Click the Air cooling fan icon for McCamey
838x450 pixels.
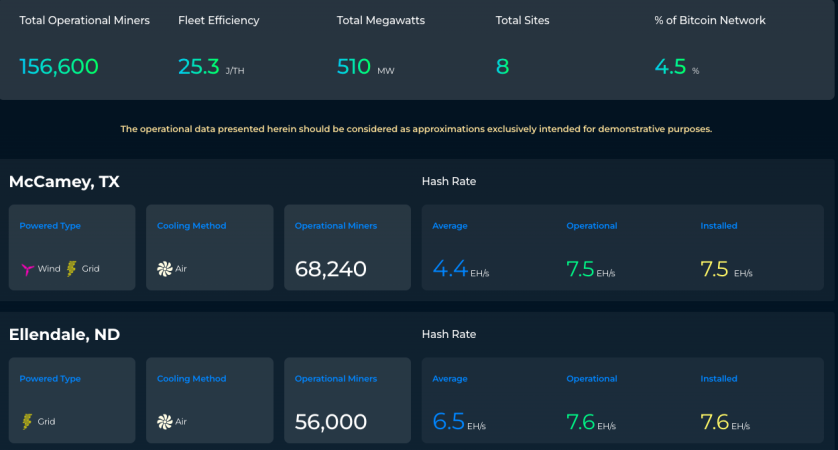tap(165, 268)
